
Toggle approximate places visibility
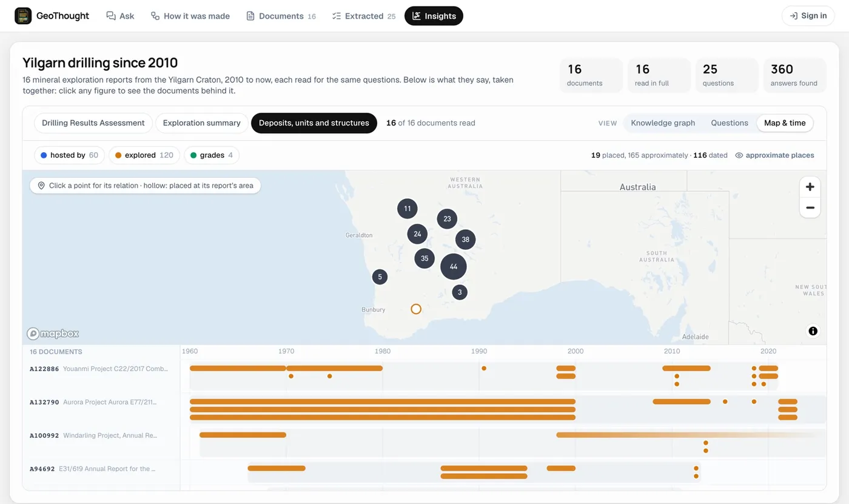click(x=774, y=155)
